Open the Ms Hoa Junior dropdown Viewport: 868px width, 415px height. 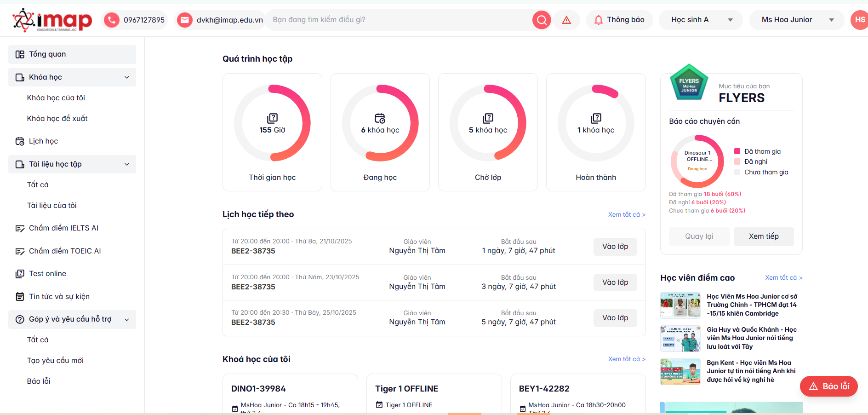click(796, 19)
